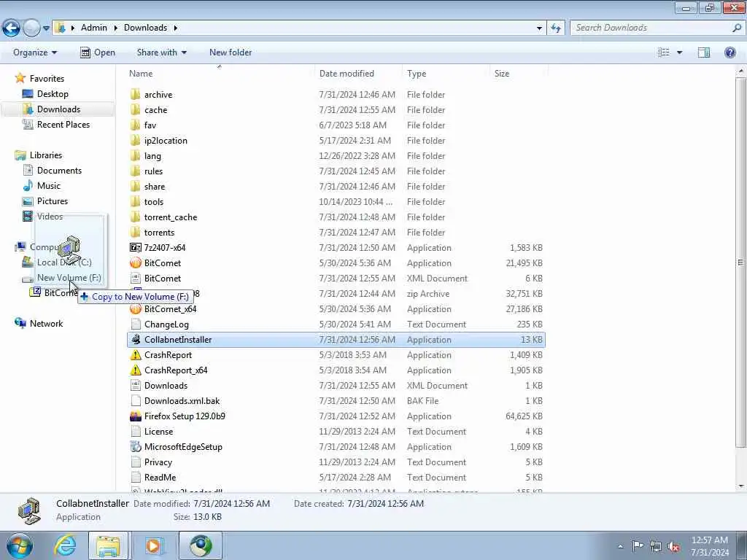
Task: Click the muted volume tray icon
Action: (673, 546)
